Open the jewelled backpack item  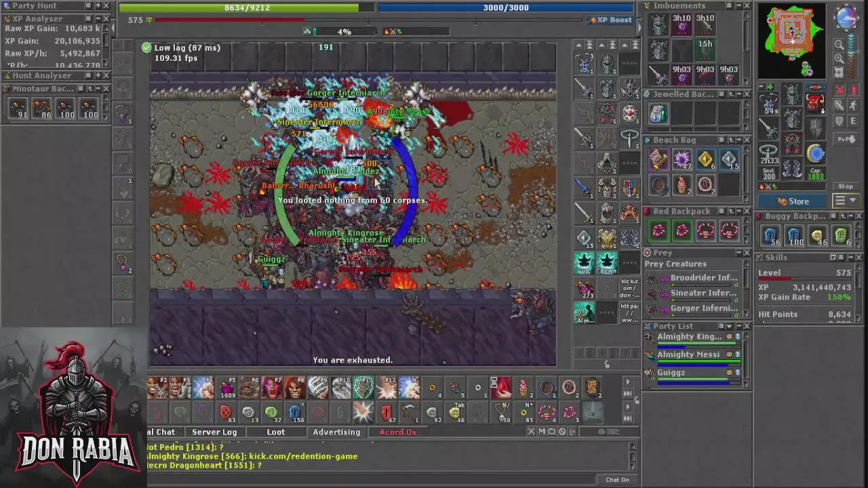coord(658,113)
